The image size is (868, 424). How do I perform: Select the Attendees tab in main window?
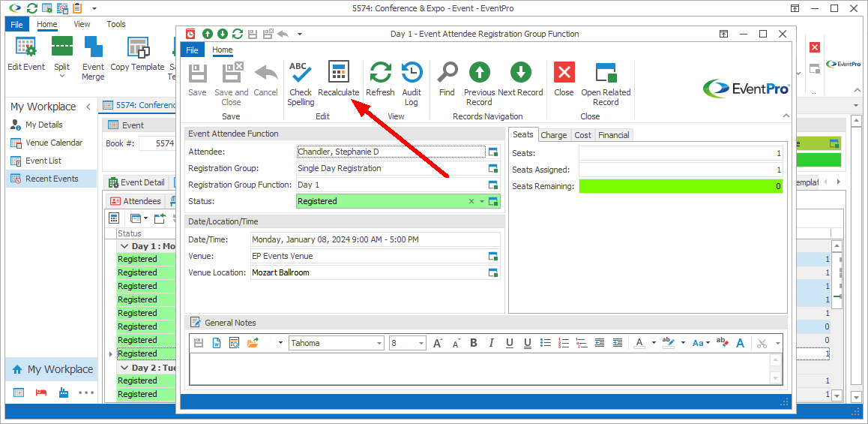[x=136, y=201]
